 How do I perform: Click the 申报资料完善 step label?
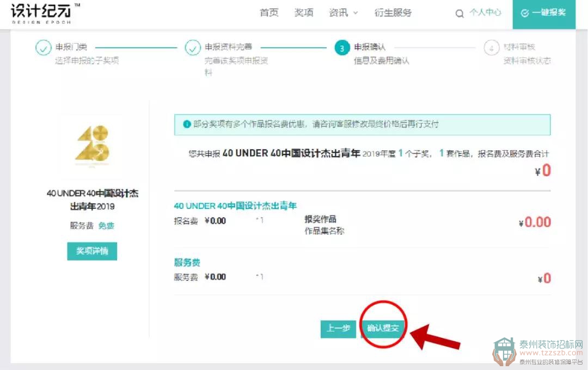228,47
